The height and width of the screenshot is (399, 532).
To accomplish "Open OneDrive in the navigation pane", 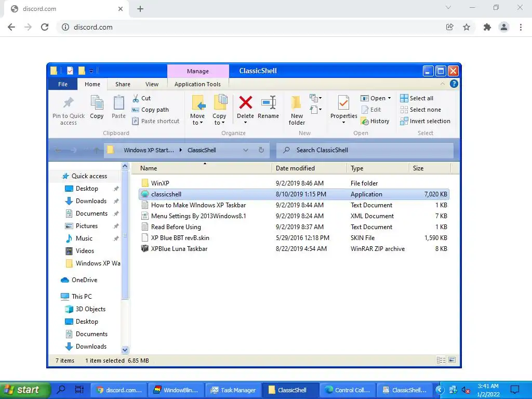I will (79, 280).
